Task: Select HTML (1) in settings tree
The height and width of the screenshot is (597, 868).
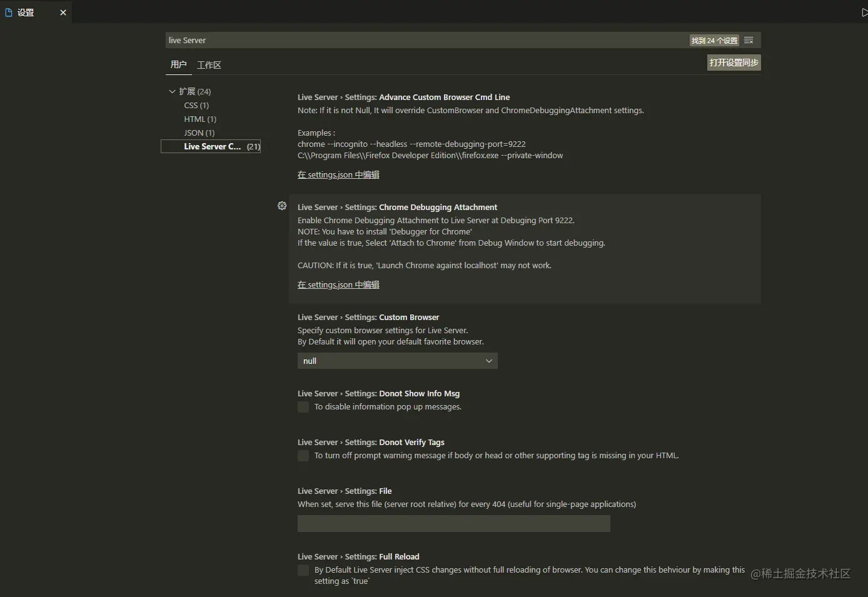Action: coord(200,119)
